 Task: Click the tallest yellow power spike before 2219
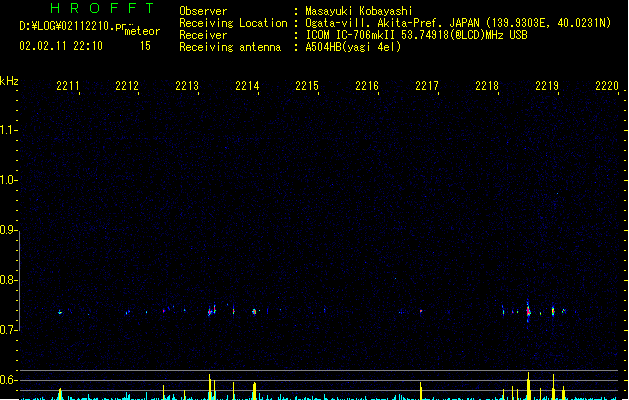pyautogui.click(x=528, y=386)
